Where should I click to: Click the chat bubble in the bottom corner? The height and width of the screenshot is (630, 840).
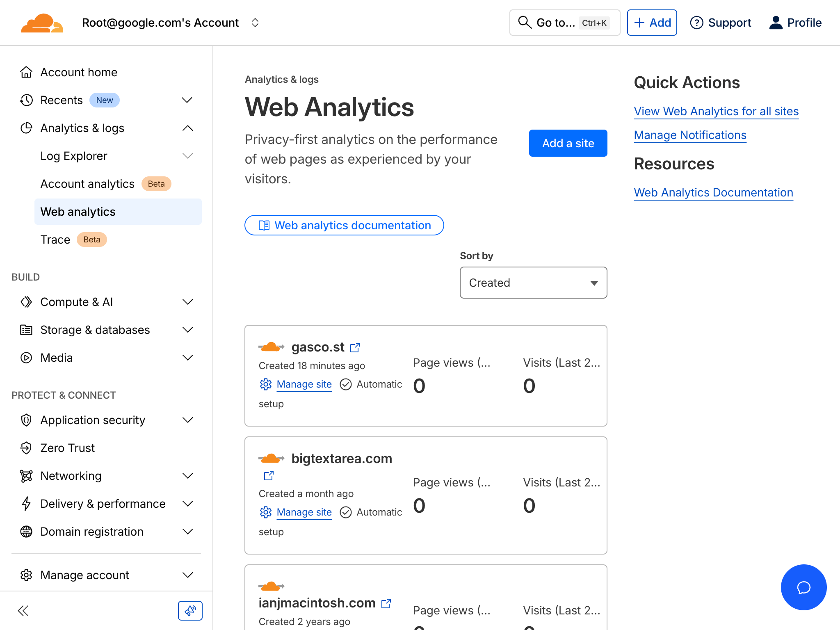803,587
